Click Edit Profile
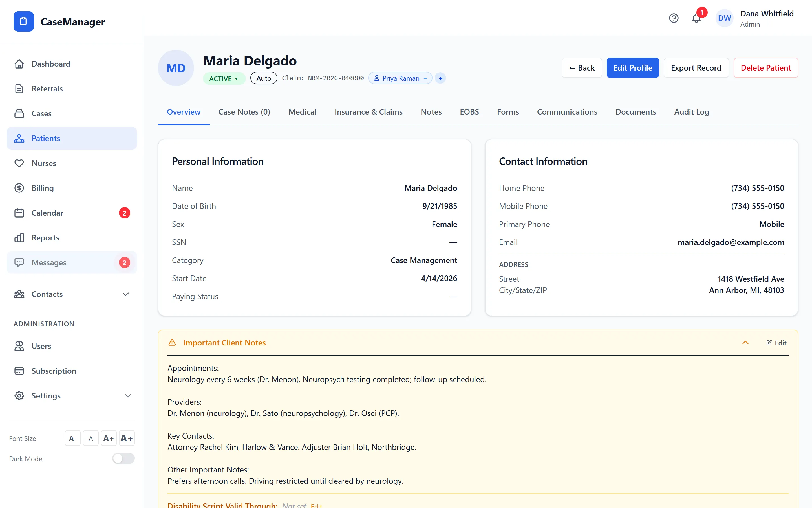The width and height of the screenshot is (812, 508). (632, 68)
